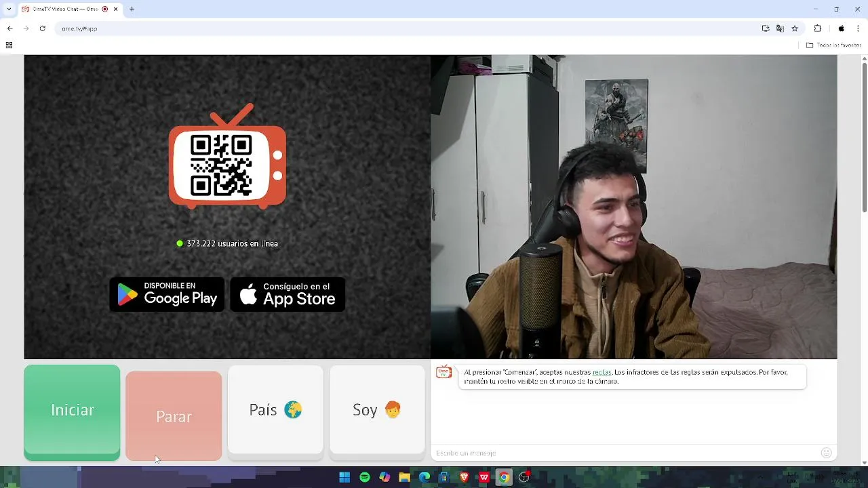
Task: Click the address bar showing ome.tv
Action: (x=407, y=28)
